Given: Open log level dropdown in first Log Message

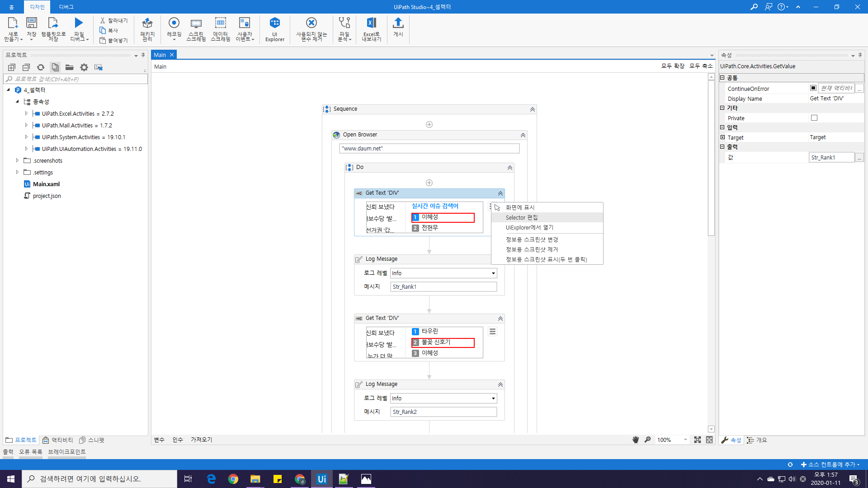Looking at the screenshot, I should tap(493, 273).
